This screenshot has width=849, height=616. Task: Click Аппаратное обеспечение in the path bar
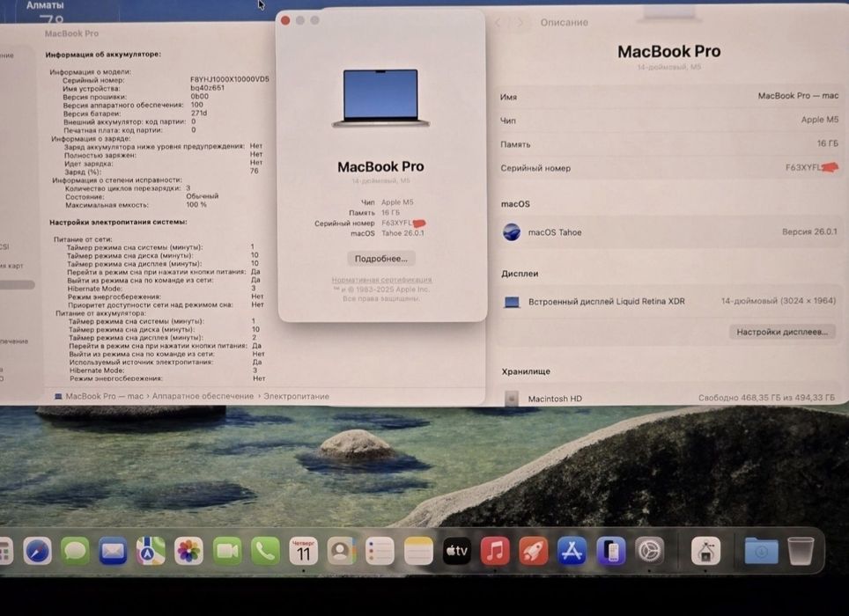pos(203,396)
